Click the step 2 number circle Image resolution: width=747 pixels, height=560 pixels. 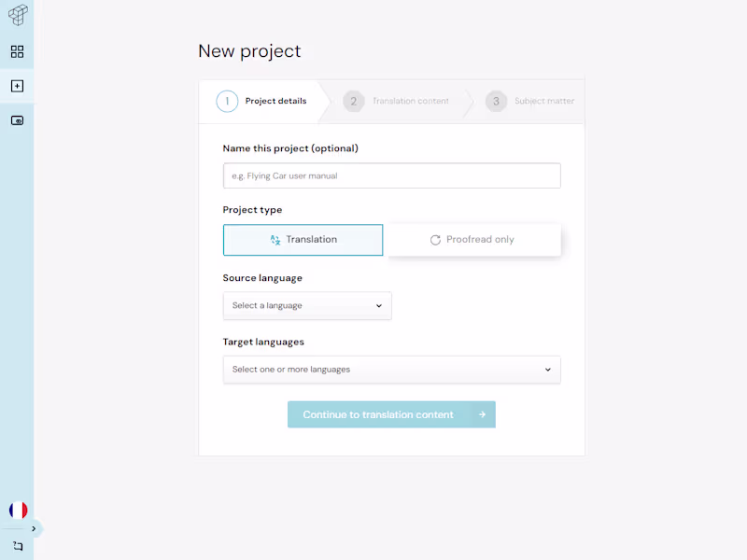353,101
